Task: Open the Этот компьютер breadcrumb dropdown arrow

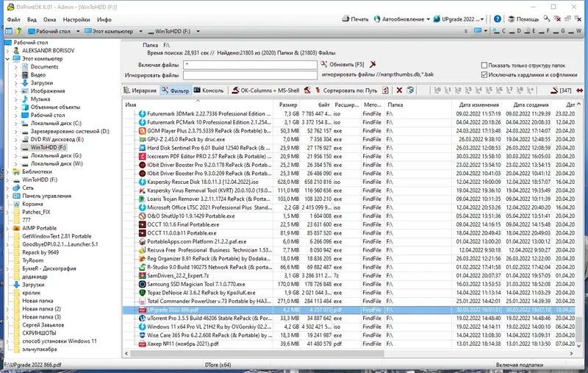Action: coord(140,31)
